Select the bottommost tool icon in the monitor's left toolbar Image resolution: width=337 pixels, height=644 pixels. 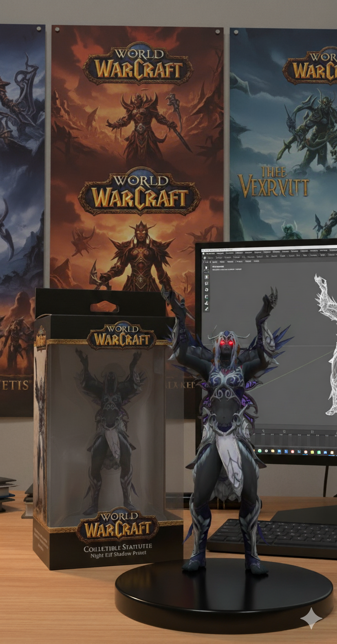207,309
